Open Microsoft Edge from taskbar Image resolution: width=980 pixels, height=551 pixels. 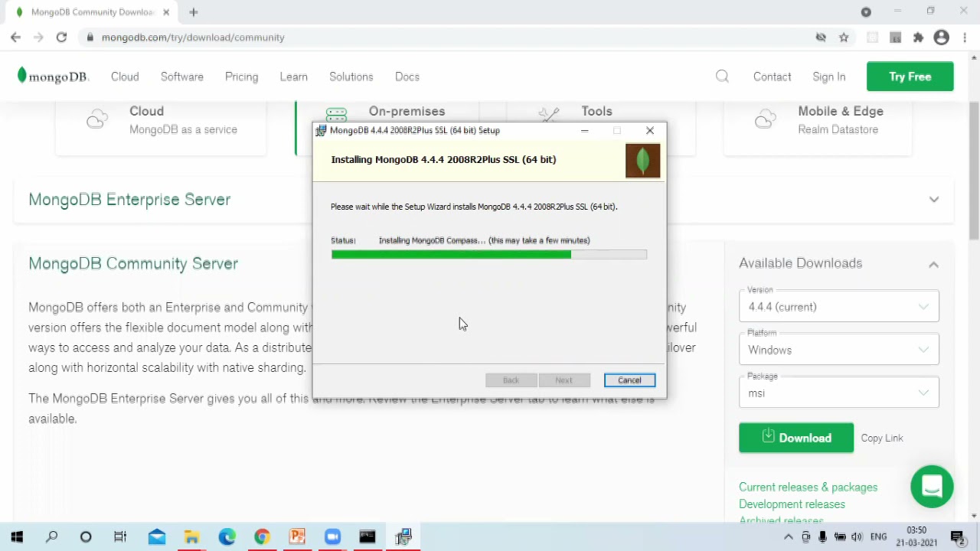click(227, 537)
